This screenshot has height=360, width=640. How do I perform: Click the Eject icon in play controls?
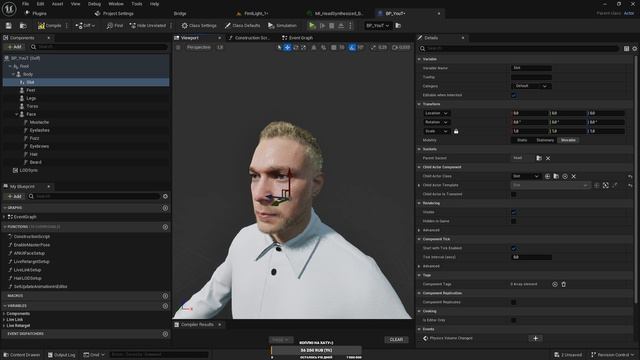pos(341,26)
